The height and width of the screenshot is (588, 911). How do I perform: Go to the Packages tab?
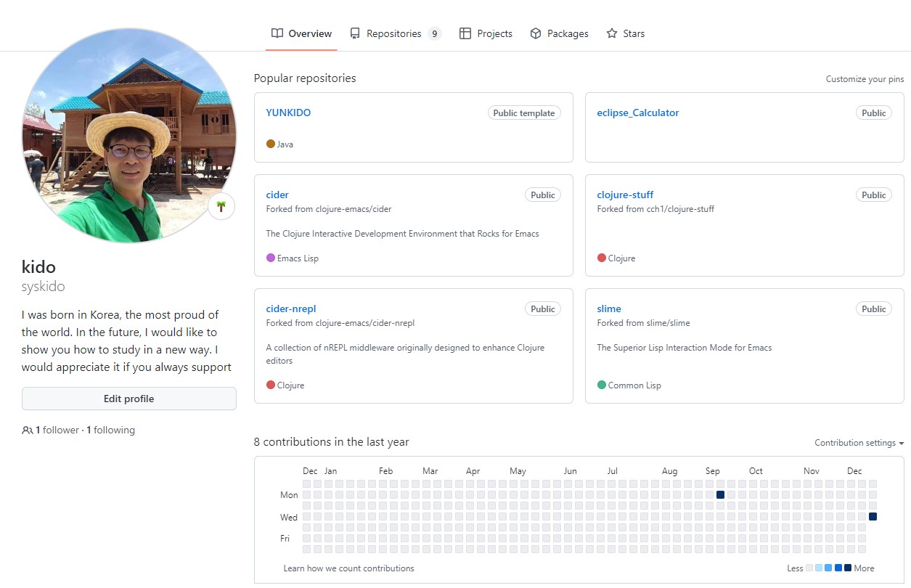click(x=559, y=33)
